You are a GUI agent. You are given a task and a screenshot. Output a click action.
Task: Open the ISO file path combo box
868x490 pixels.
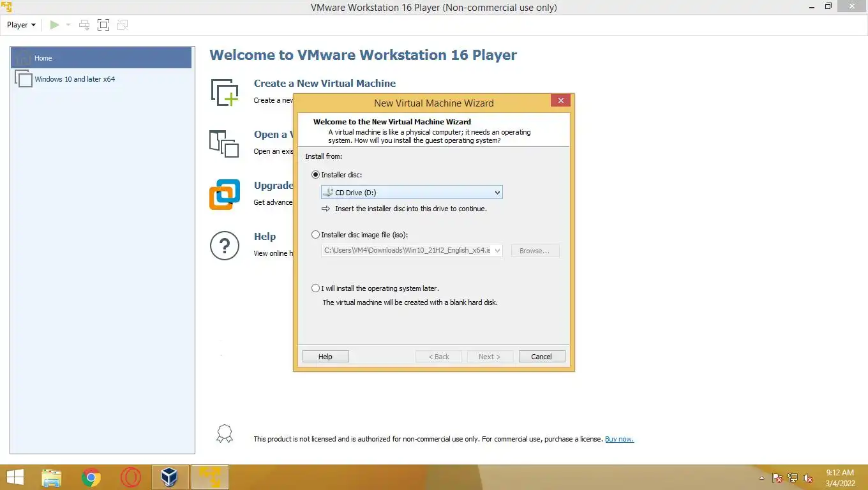point(412,251)
